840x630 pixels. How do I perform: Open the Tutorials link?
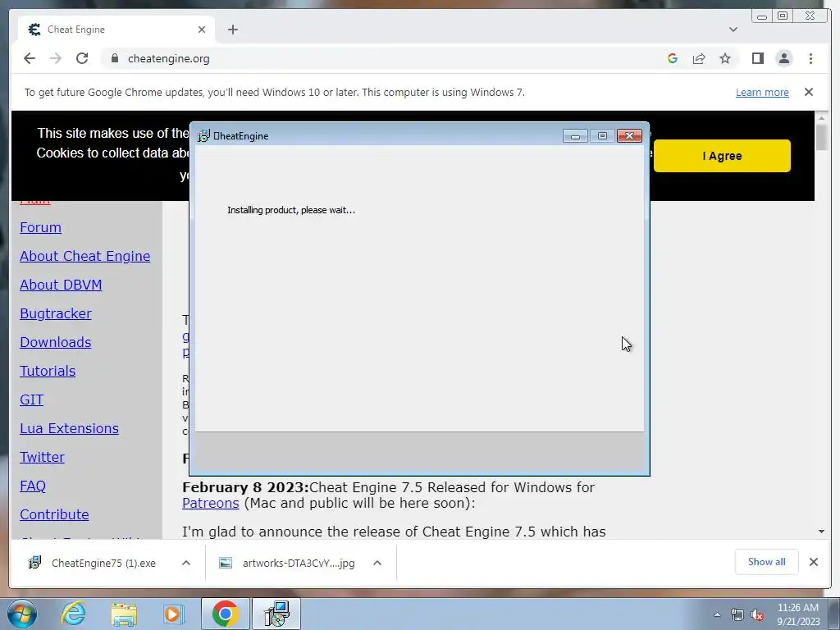pos(48,371)
